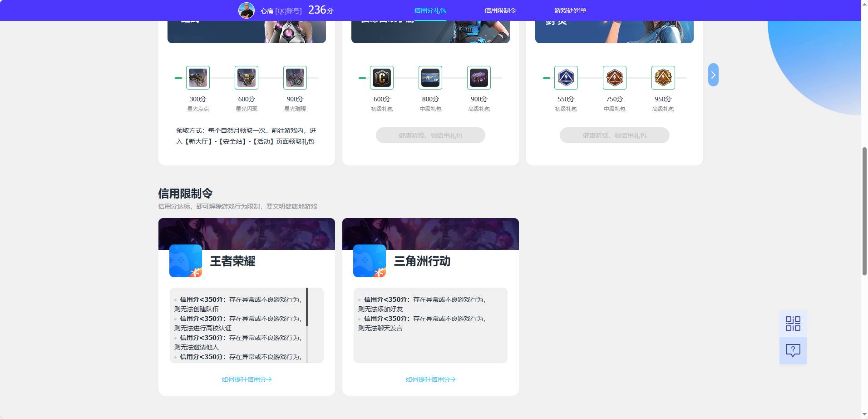Click the 领取方式 instructions text
Viewport: 868px width, 419px height.
(246, 136)
